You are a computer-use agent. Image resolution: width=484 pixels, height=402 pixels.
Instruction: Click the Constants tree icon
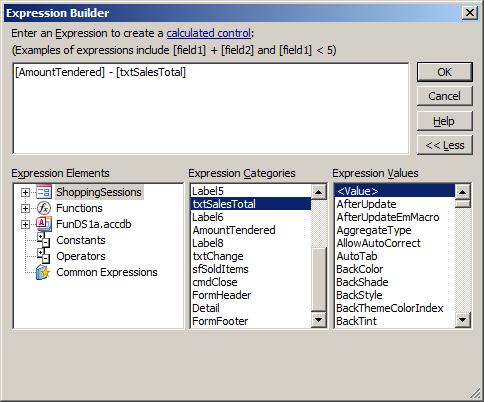(44, 240)
